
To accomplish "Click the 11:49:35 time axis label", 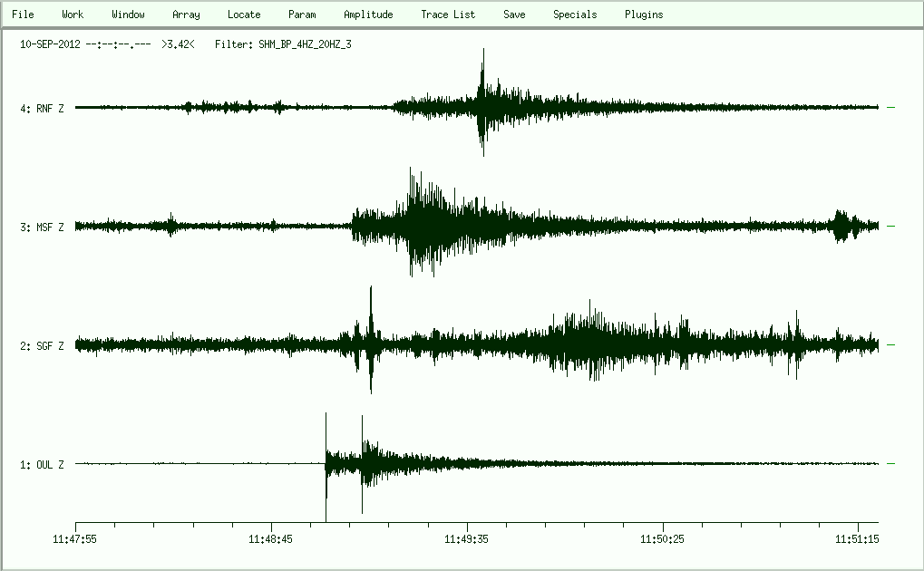I will [x=467, y=538].
